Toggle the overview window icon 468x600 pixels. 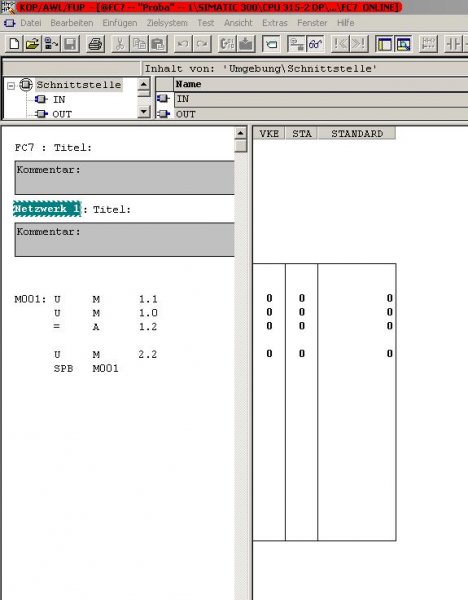pyautogui.click(x=384, y=44)
